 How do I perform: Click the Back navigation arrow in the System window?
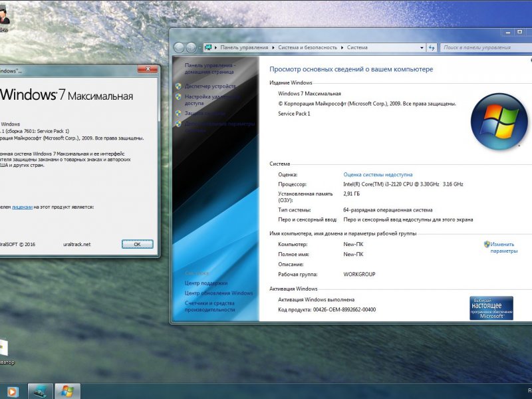pos(179,47)
